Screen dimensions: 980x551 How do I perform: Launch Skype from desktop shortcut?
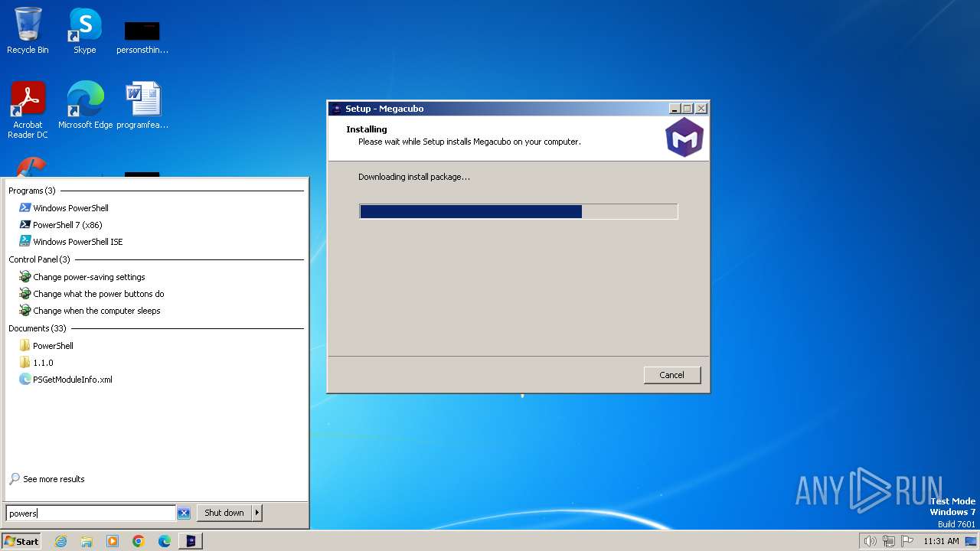(85, 31)
